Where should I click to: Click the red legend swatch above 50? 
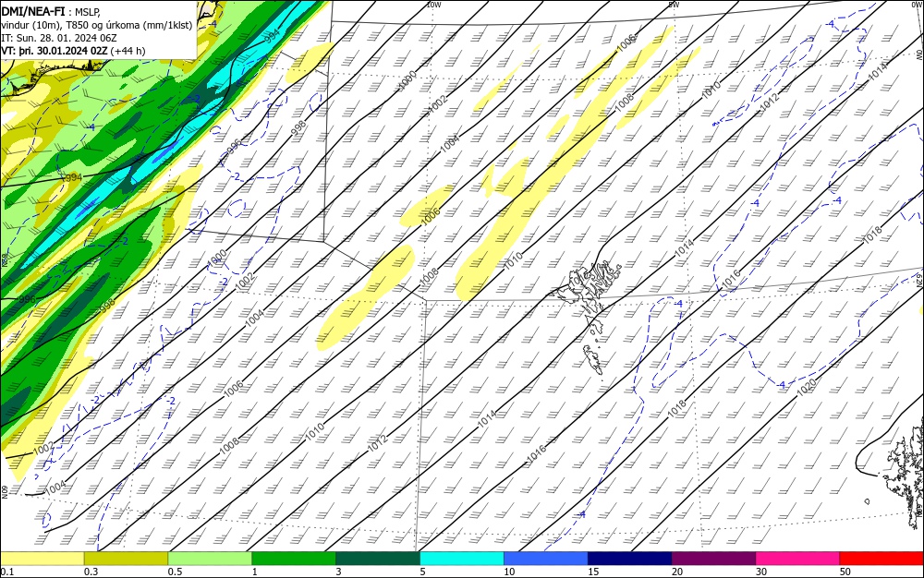881,559
